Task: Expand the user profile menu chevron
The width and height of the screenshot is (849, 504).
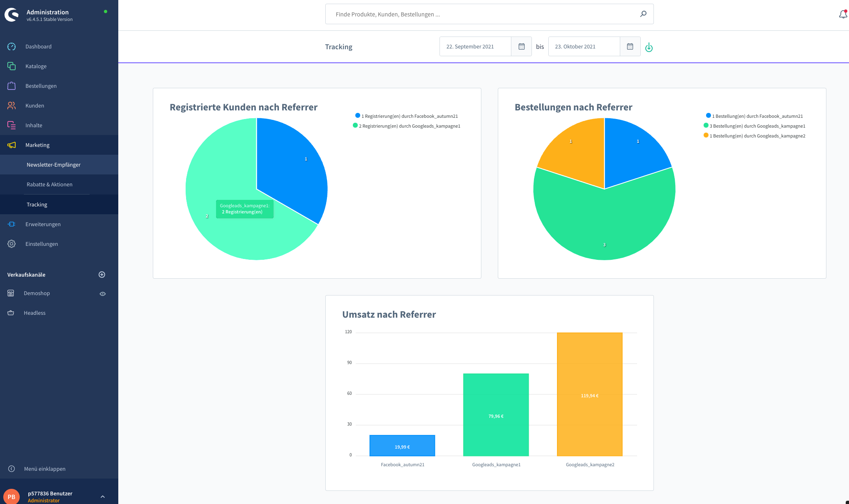Action: (103, 497)
